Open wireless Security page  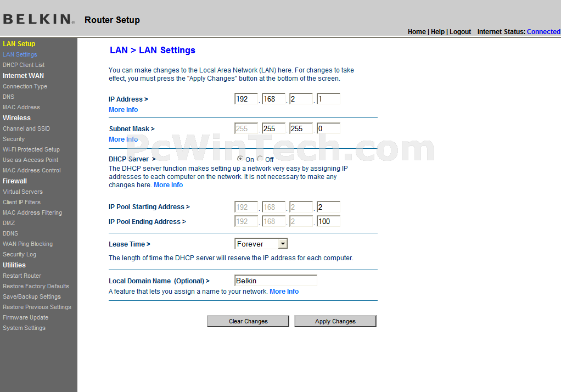14,139
